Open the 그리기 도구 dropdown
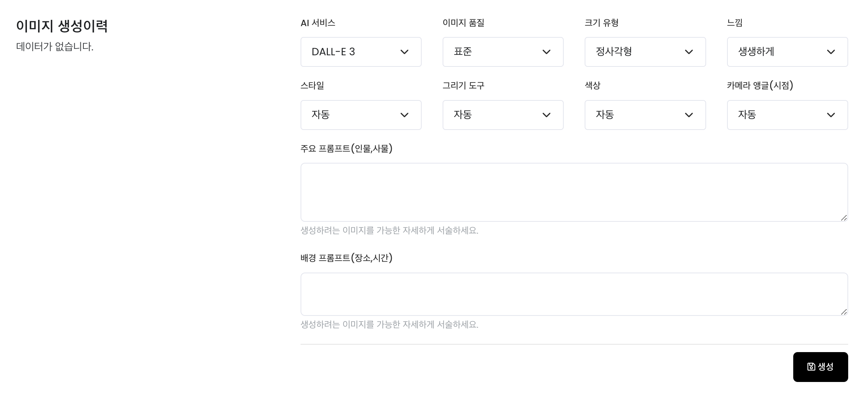868x404 pixels. [x=503, y=115]
